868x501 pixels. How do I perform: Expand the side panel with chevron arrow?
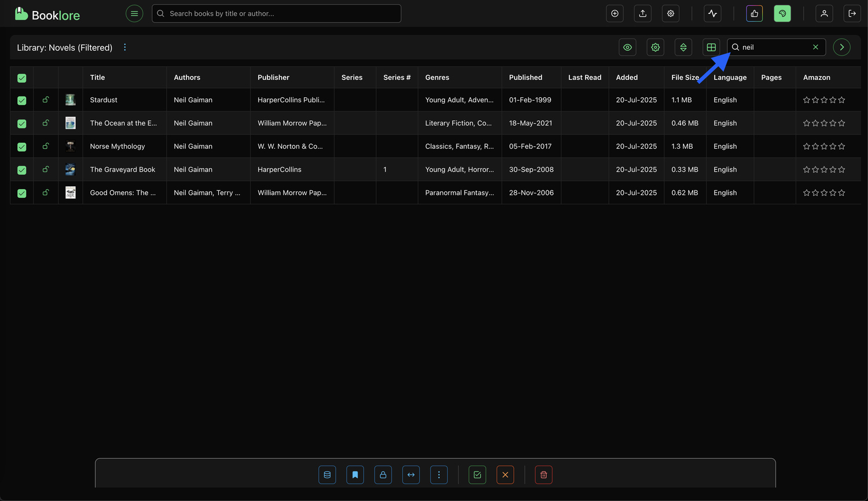pyautogui.click(x=841, y=47)
